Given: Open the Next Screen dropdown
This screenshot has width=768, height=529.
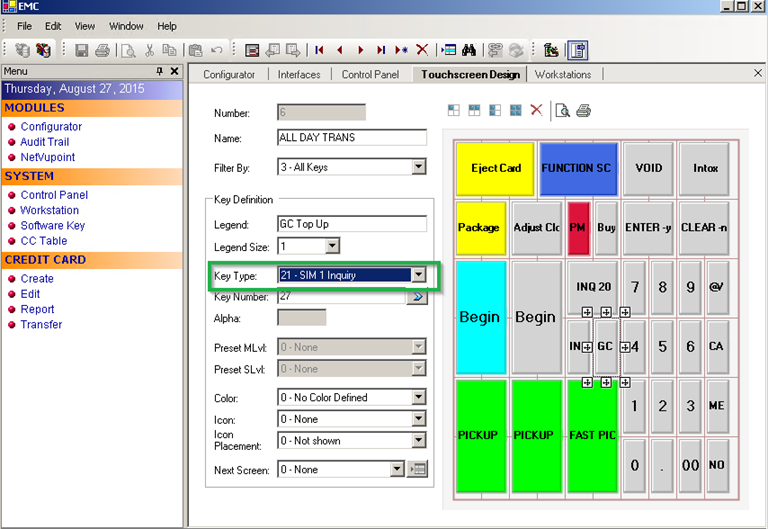Looking at the screenshot, I should (397, 469).
